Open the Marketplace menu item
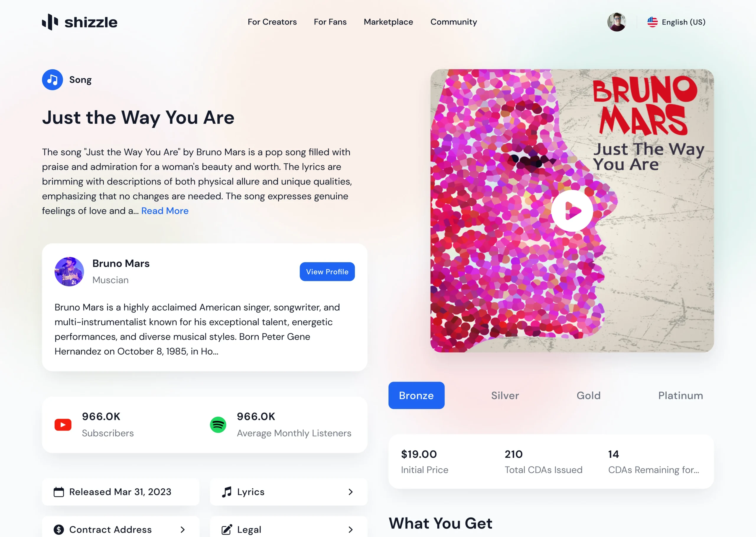The width and height of the screenshot is (756, 537). point(388,22)
